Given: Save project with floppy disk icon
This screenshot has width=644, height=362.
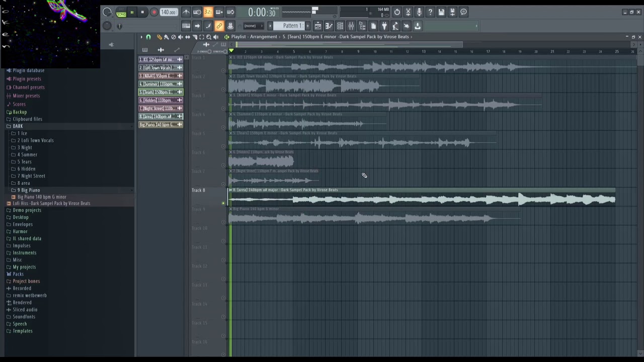Looking at the screenshot, I should pyautogui.click(x=441, y=12).
